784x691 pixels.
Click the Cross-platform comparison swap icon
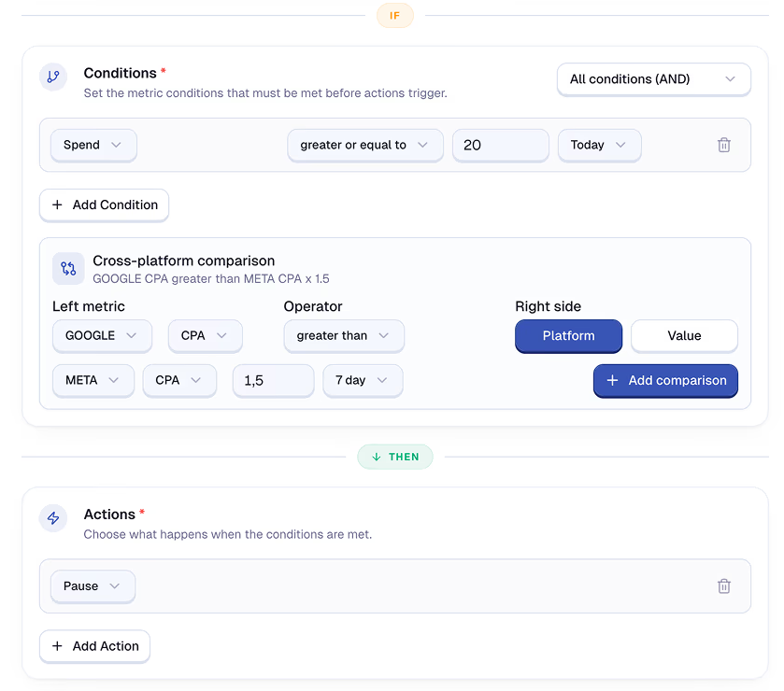68,269
